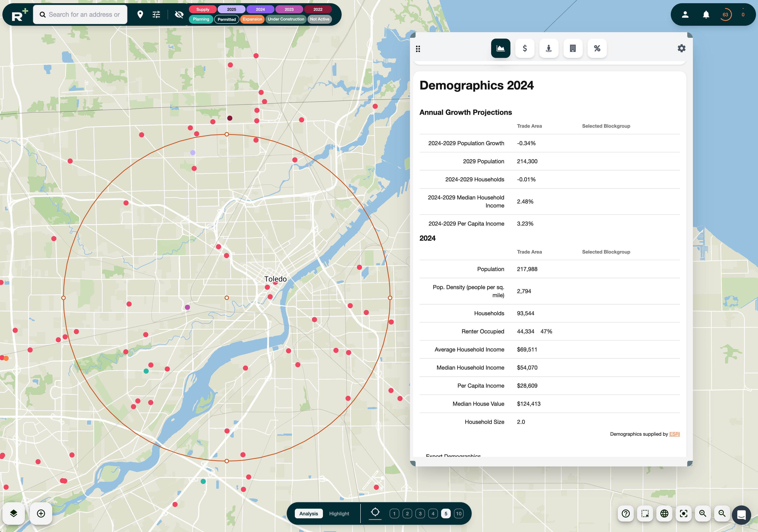Open the user account icon
The height and width of the screenshot is (532, 758).
point(685,14)
